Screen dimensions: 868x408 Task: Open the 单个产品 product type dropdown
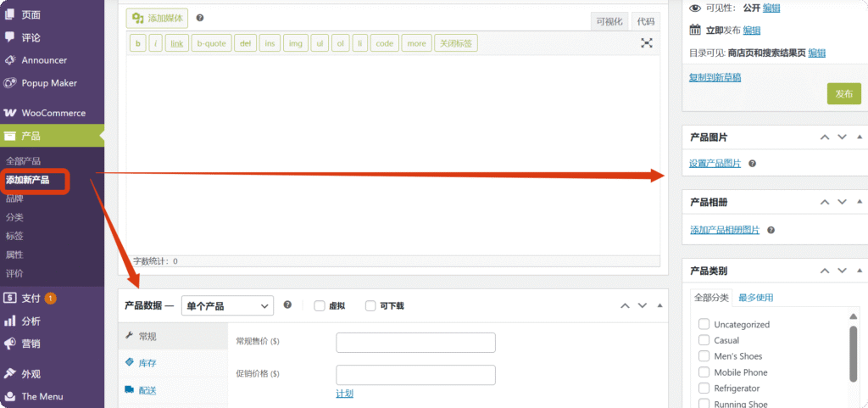click(x=227, y=305)
